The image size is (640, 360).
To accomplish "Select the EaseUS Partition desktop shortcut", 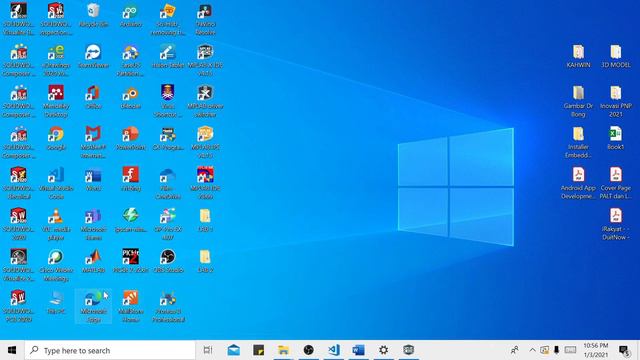I will [131, 60].
